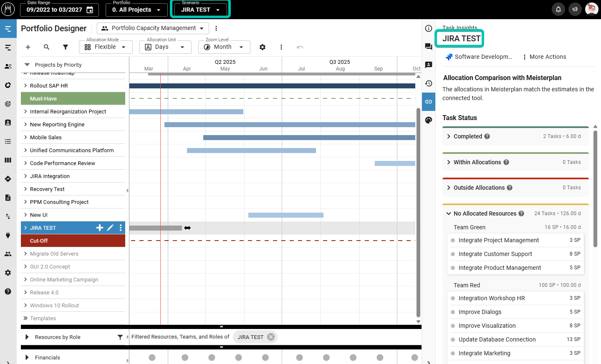The height and width of the screenshot is (364, 601).
Task: Expand the Financials panel
Action: [27, 357]
